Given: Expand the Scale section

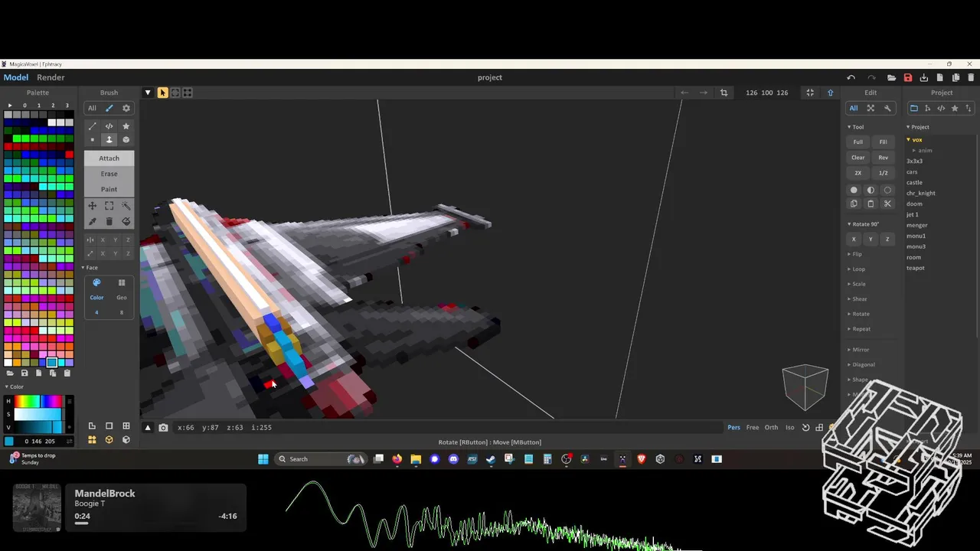Looking at the screenshot, I should click(857, 284).
